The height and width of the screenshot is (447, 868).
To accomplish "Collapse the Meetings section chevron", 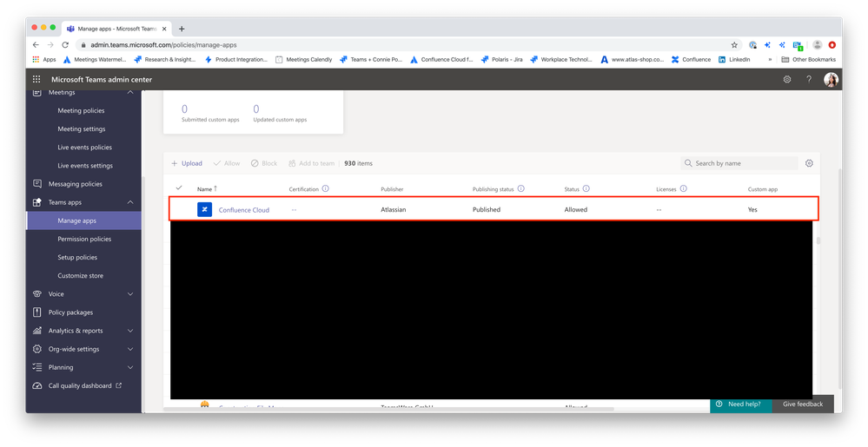I will pyautogui.click(x=130, y=92).
